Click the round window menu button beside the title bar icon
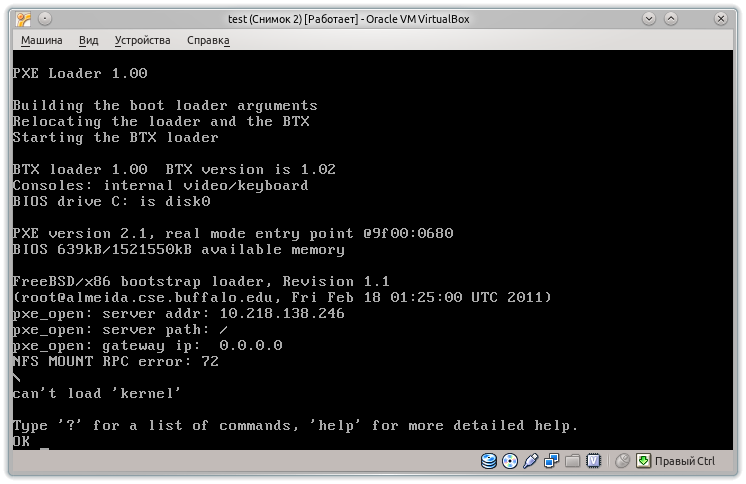746x484 pixels. pos(45,19)
